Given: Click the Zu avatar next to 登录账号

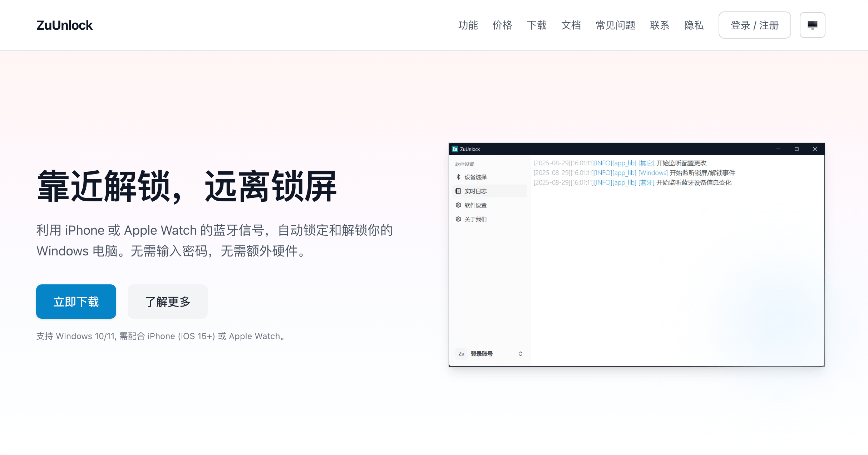Looking at the screenshot, I should point(461,353).
